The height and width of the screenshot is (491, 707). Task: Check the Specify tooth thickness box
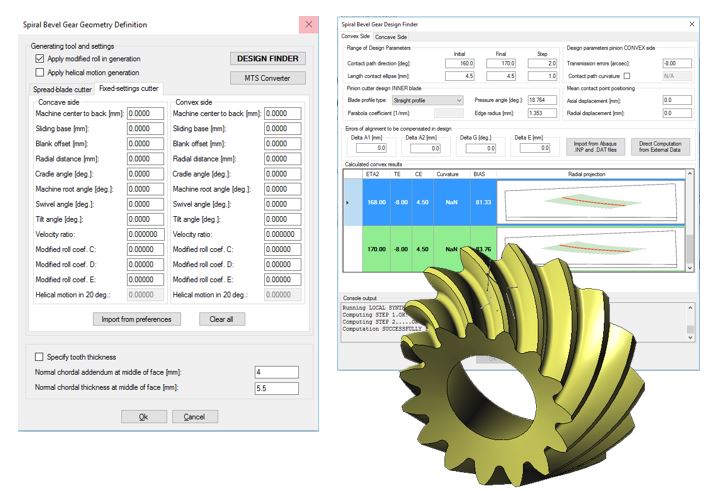39,356
